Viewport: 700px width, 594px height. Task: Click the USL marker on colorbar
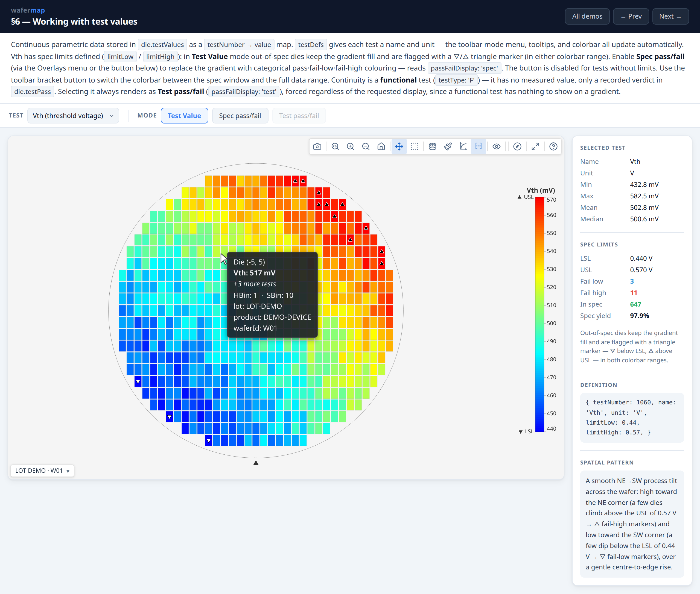(526, 197)
